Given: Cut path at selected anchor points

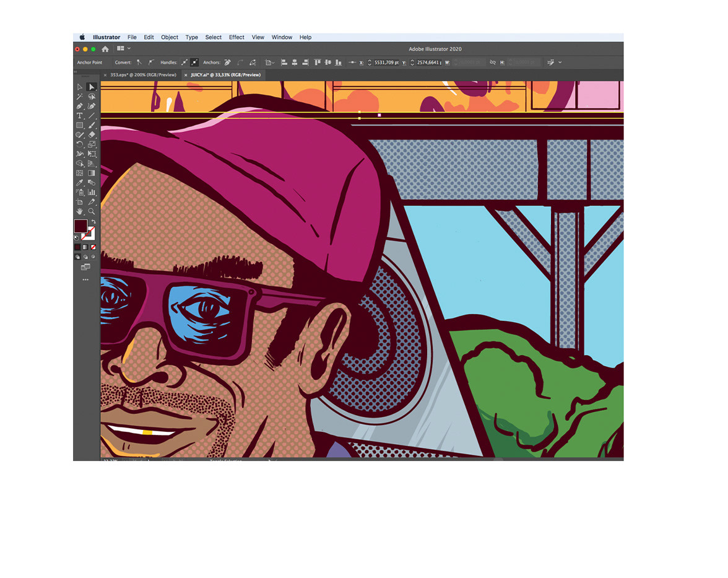Looking at the screenshot, I should 253,62.
